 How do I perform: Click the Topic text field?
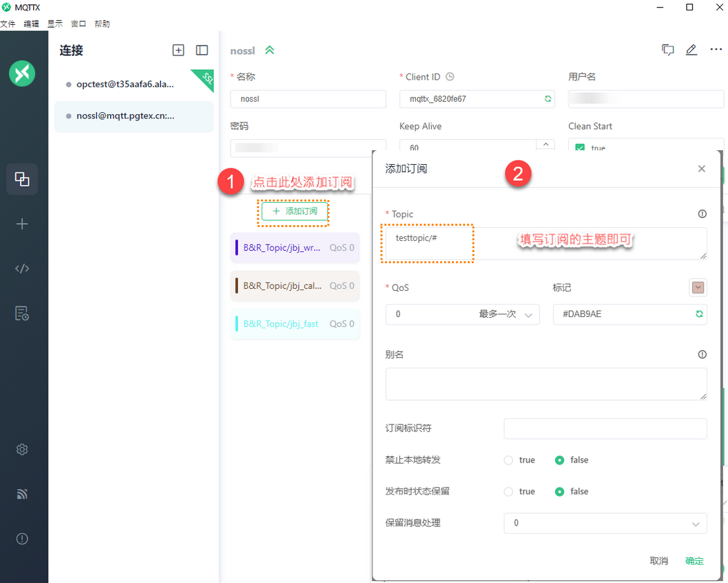click(x=545, y=244)
